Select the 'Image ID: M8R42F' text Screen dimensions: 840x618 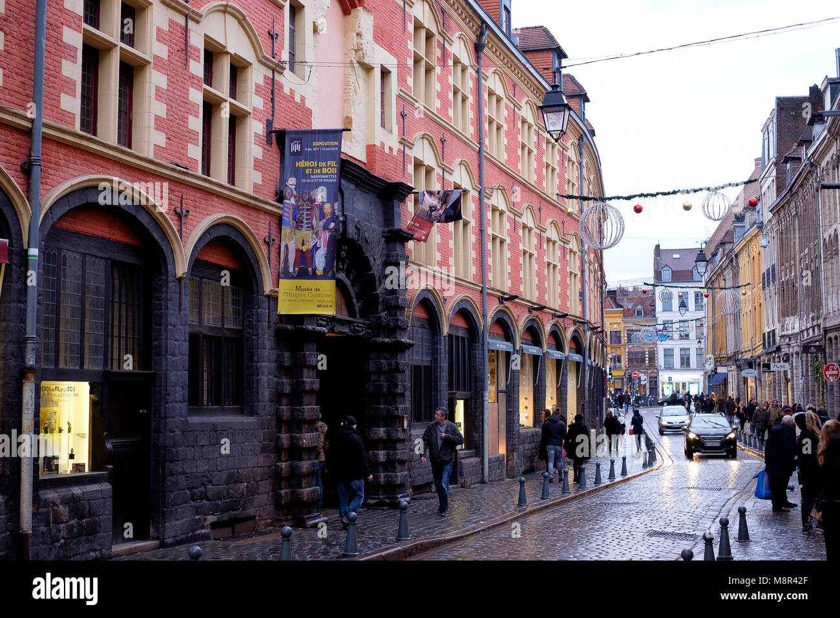(x=769, y=581)
